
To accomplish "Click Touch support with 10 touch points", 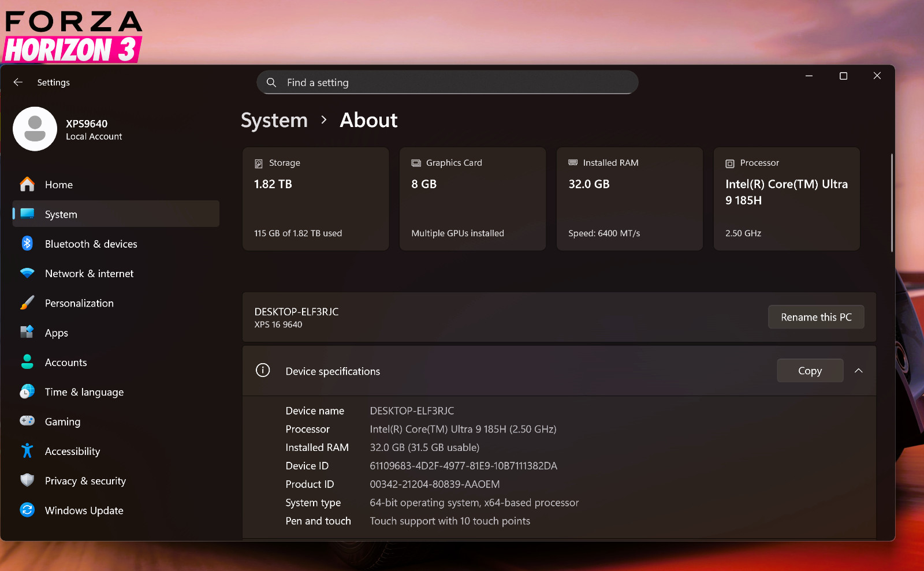I will [x=450, y=521].
